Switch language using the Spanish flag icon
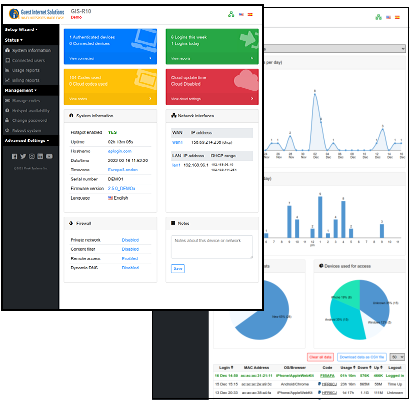Viewport: 416px width, 407px height. (250, 15)
